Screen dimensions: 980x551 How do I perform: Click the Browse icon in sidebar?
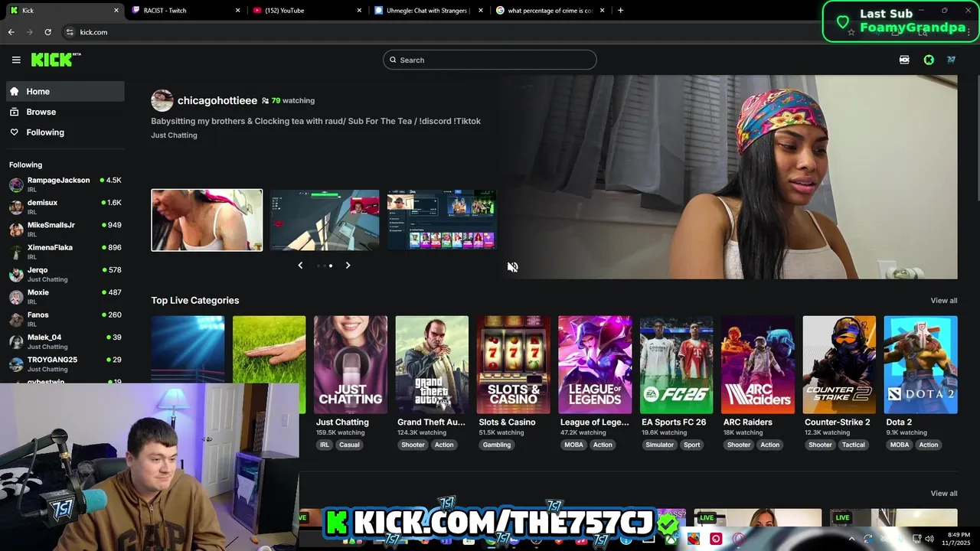pos(14,112)
